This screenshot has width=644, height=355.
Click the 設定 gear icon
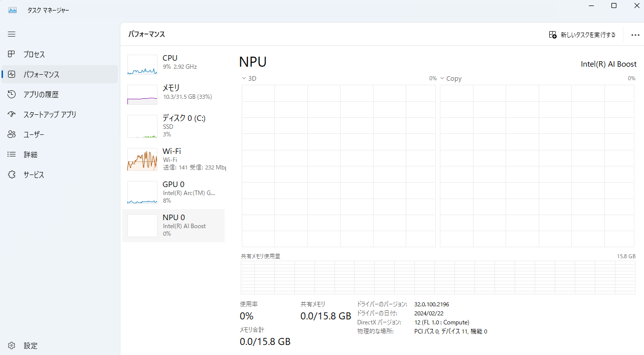[12, 345]
